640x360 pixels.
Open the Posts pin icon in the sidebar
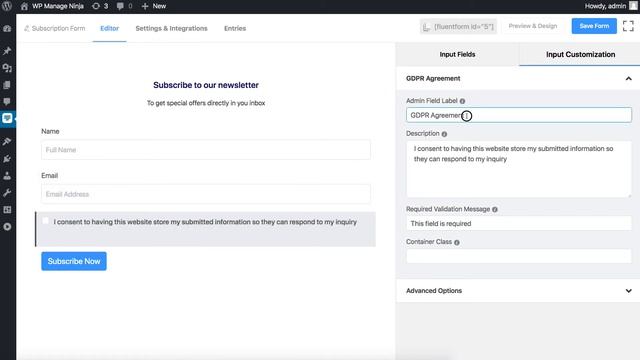click(7, 51)
